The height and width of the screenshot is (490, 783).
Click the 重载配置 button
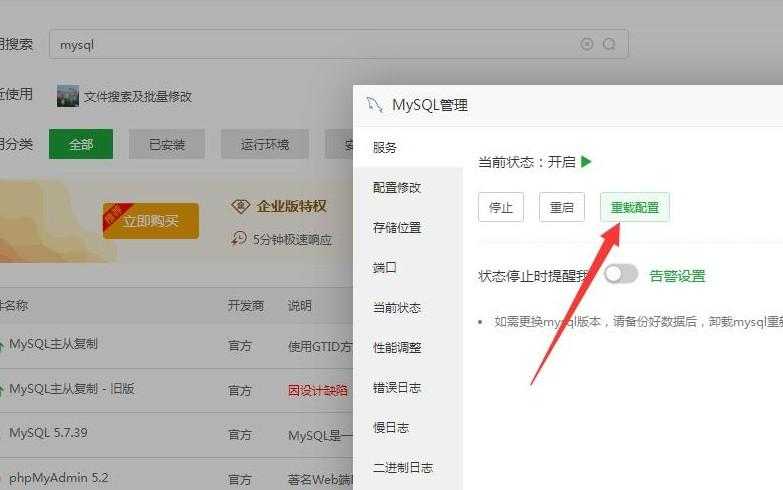point(634,207)
